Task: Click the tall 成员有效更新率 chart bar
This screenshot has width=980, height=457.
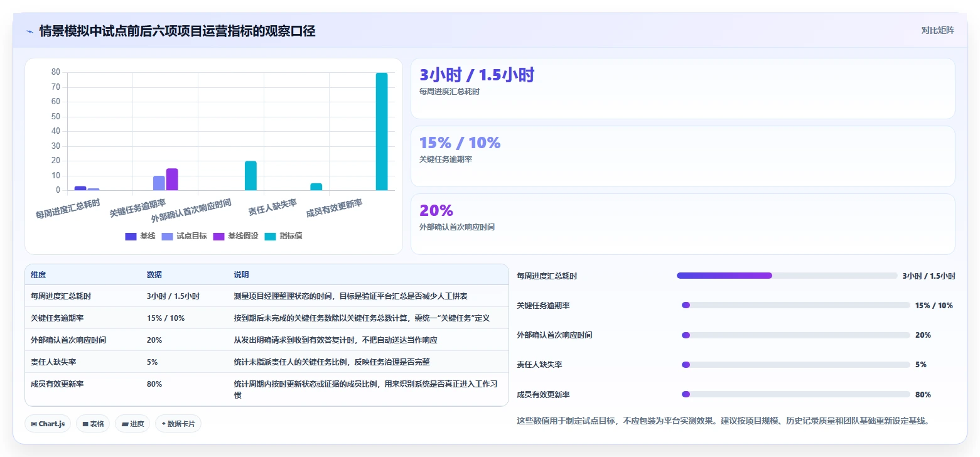Action: (382, 131)
